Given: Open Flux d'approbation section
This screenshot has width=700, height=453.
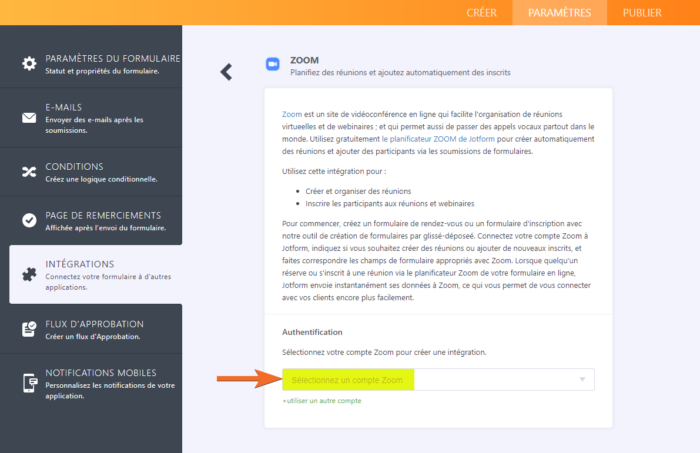Looking at the screenshot, I should click(x=91, y=329).
